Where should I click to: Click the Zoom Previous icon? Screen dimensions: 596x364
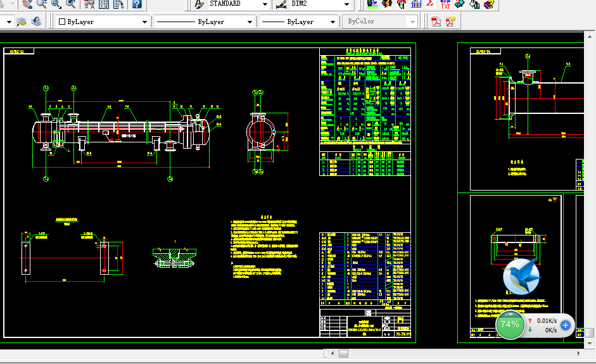pos(71,4)
